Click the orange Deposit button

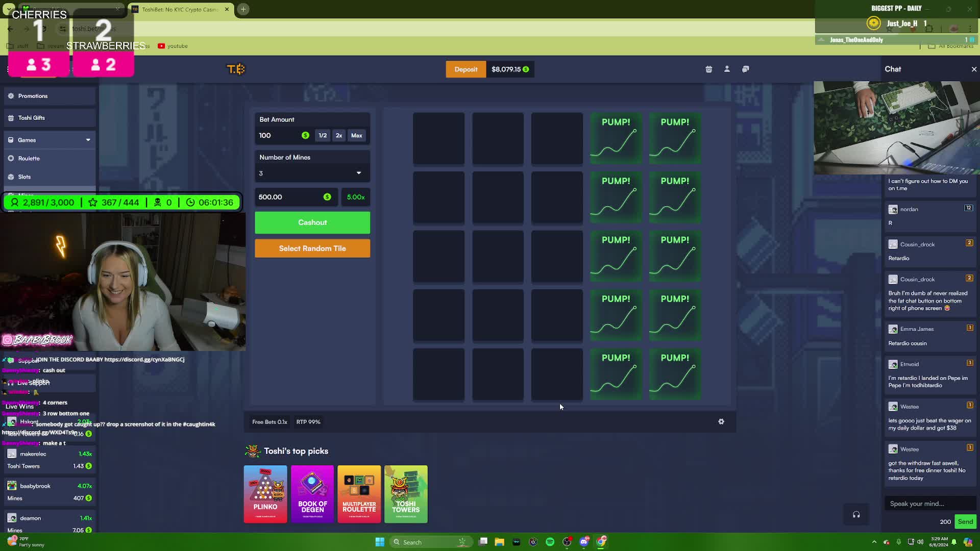(466, 69)
